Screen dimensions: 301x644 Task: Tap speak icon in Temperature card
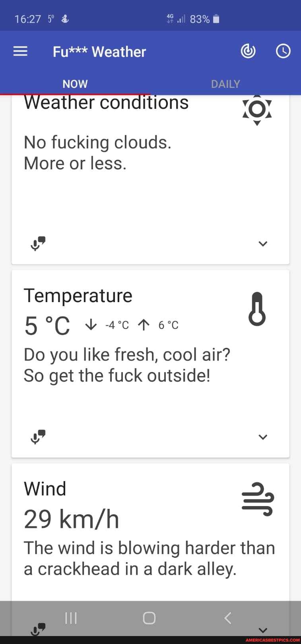pyautogui.click(x=38, y=437)
